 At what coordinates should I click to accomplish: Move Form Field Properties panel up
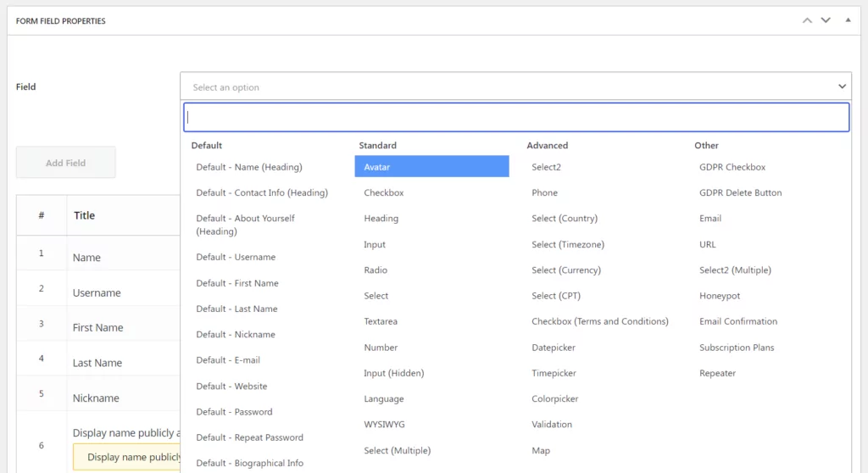coord(807,20)
